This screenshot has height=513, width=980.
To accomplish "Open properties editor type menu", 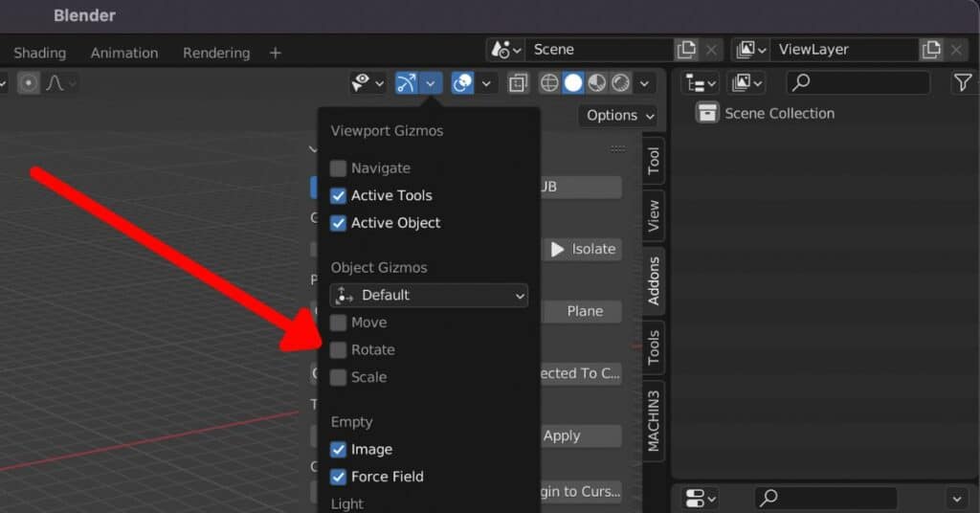I will [701, 498].
